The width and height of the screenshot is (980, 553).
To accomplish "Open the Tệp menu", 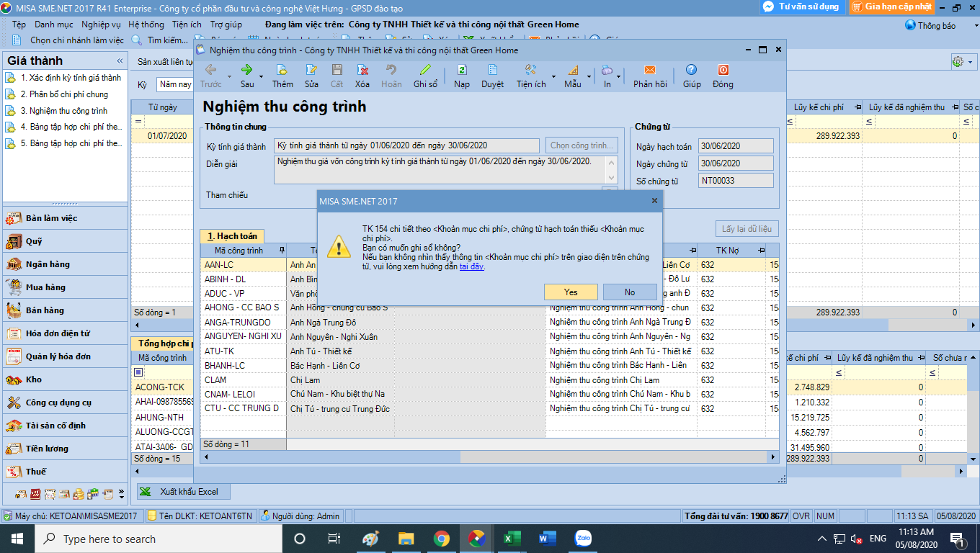I will 19,24.
